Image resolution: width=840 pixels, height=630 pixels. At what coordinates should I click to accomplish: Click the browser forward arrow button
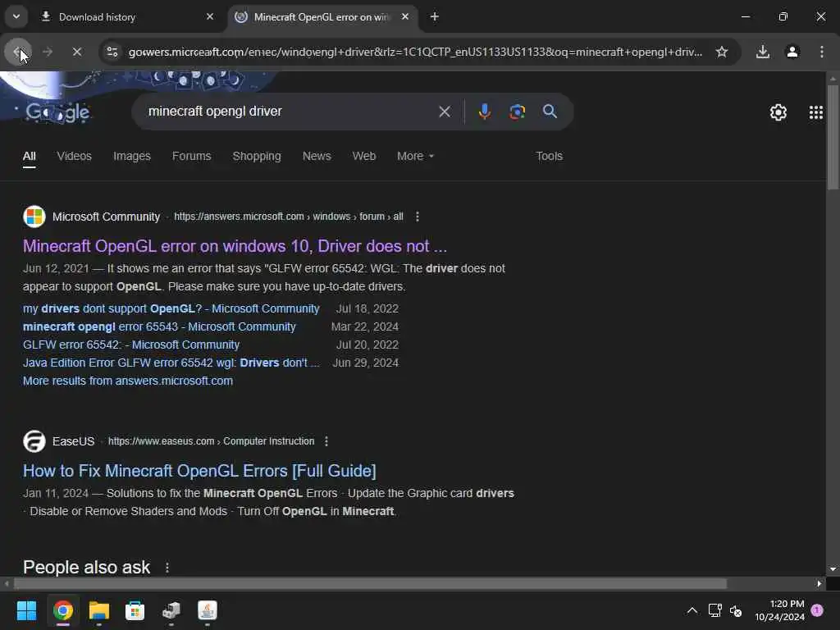(x=47, y=52)
